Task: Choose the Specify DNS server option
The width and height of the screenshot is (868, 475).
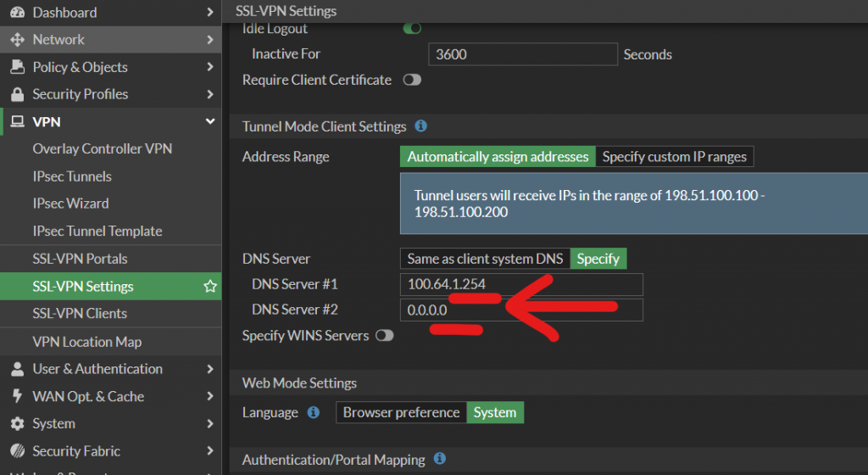Action: coord(598,259)
